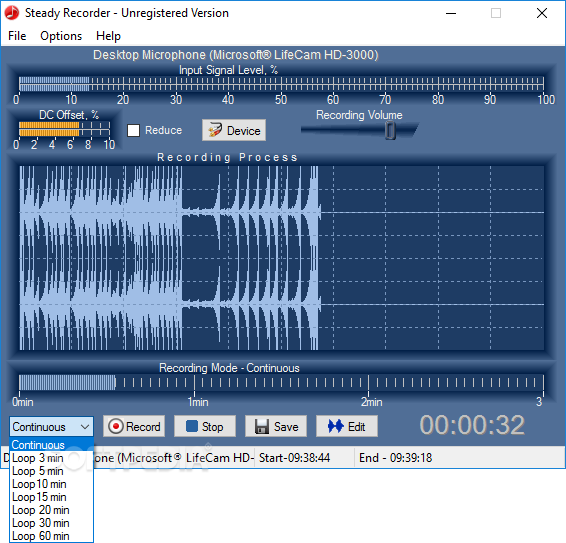Image resolution: width=566 pixels, height=543 pixels.
Task: Choose Loop 3 min recording mode
Action: 51,458
